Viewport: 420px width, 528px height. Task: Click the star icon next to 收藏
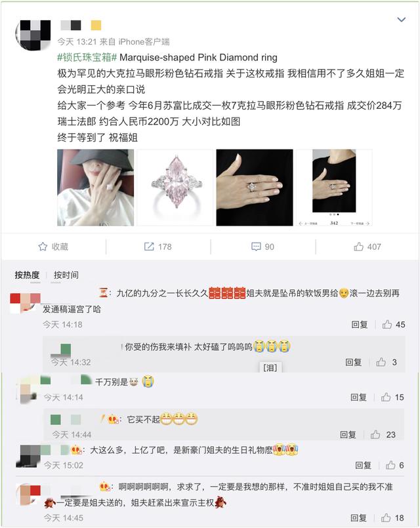[x=43, y=247]
